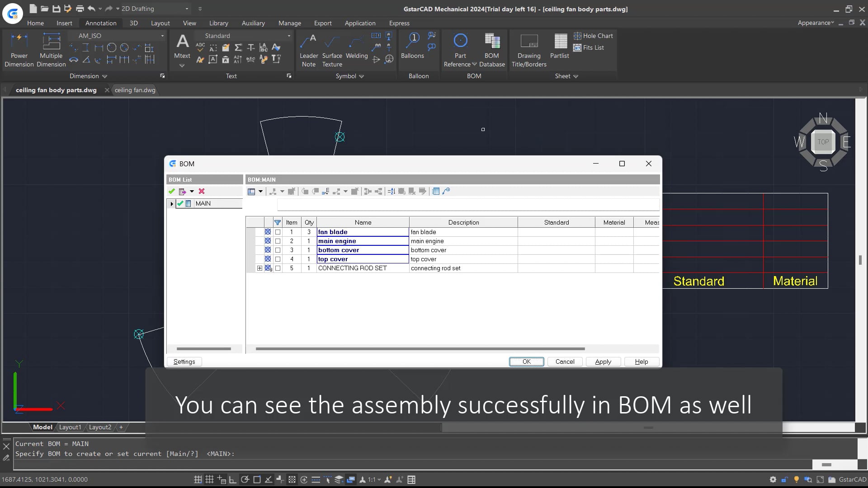Viewport: 868px width, 488px height.
Task: Open the Hole Chart tool
Action: [594, 36]
